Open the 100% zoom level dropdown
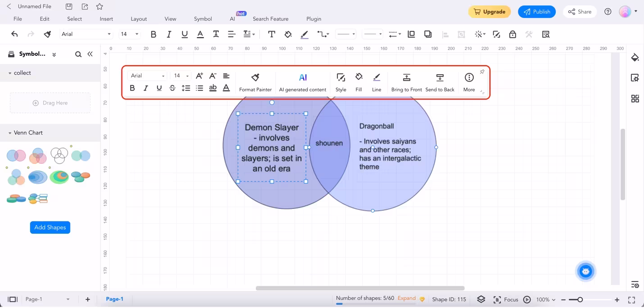 [x=546, y=299]
